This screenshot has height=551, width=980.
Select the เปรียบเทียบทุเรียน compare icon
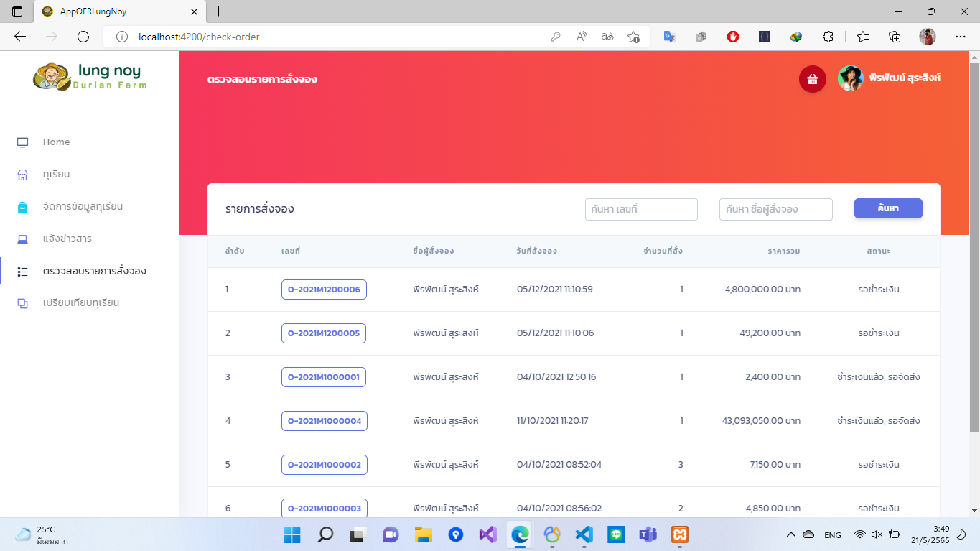coord(22,303)
